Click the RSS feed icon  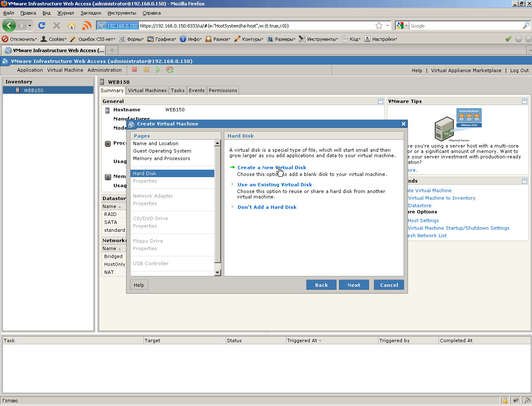click(87, 25)
